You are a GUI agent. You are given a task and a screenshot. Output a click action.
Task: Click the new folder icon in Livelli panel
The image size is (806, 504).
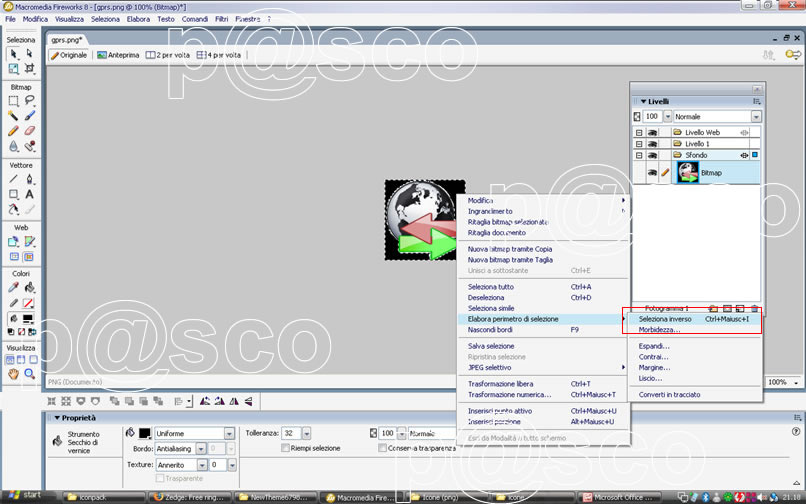click(x=713, y=309)
